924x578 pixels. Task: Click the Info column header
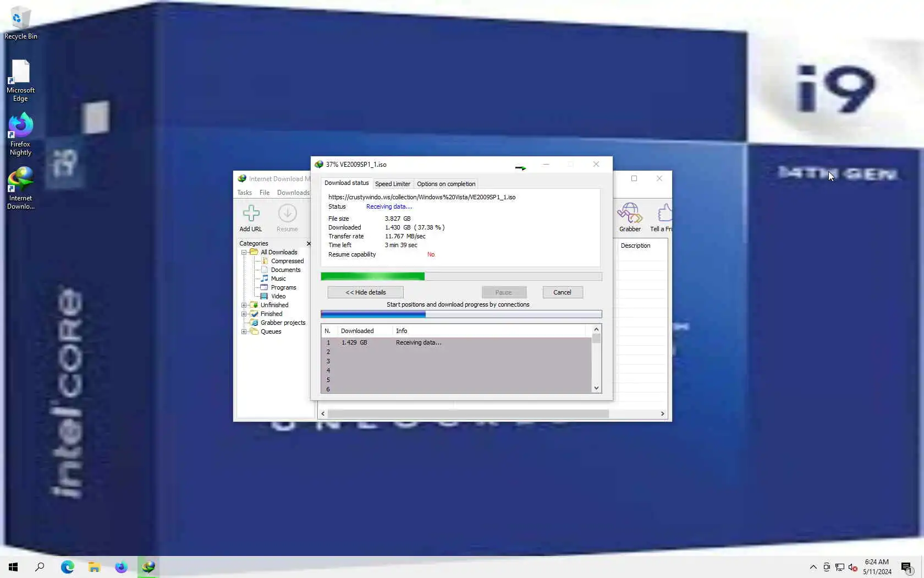tap(490, 331)
